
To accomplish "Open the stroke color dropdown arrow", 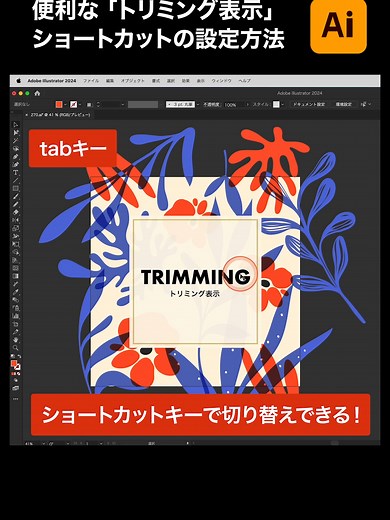I will [80, 105].
